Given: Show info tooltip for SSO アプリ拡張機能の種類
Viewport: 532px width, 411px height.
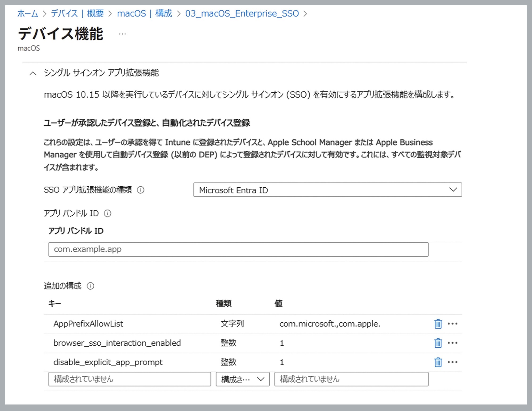Looking at the screenshot, I should [x=140, y=190].
